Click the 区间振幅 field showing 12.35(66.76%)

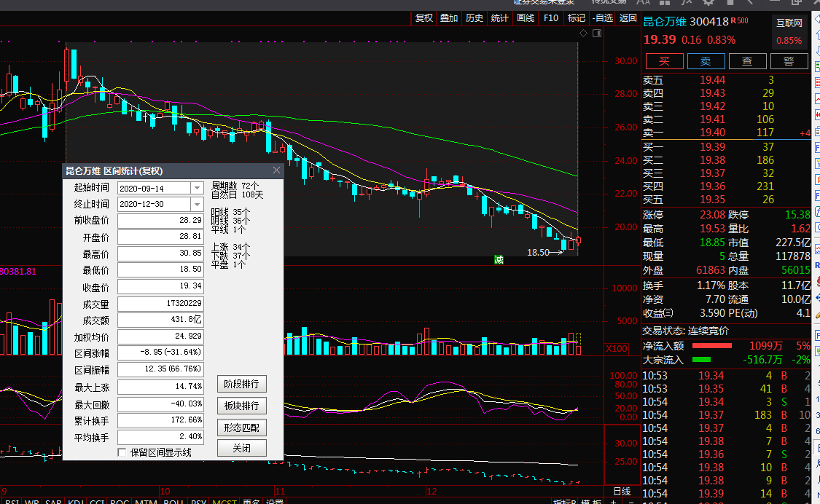click(x=160, y=370)
